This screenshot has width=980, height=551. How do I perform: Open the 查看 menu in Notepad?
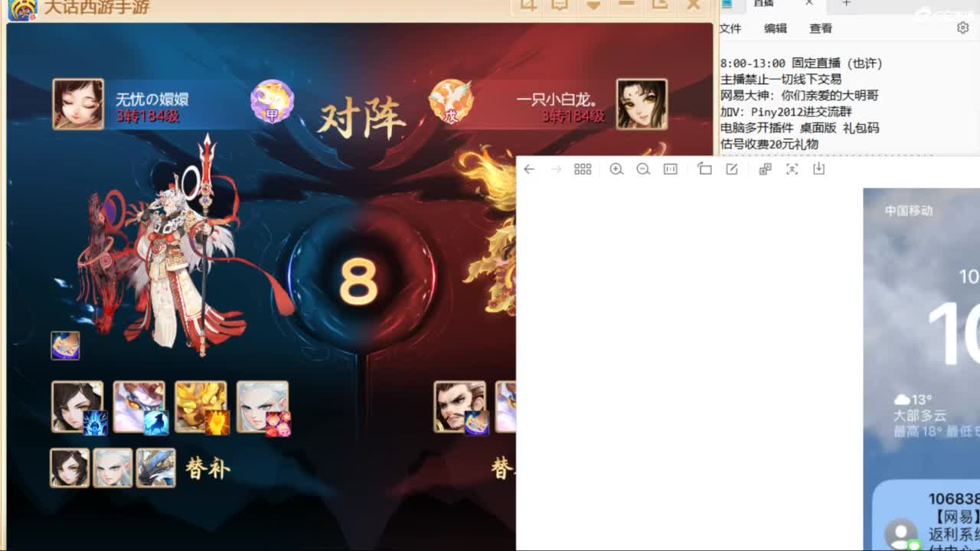coord(821,28)
